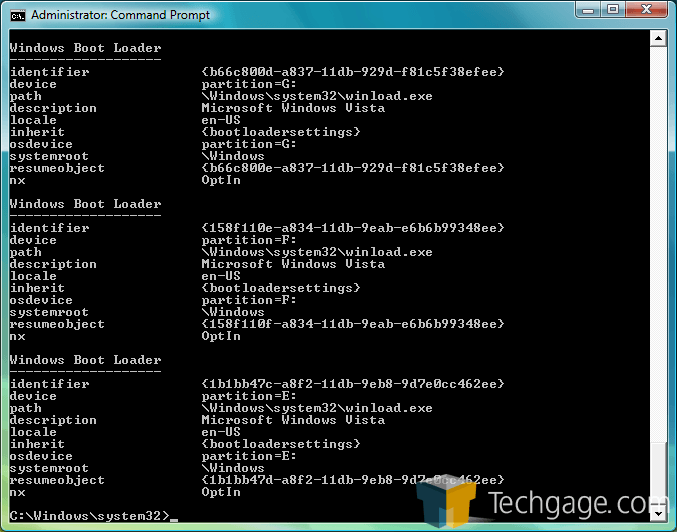Screen dimensions: 677x532
Task: Click resumeobject {158f110f-a834-11db-9eab-e6b6b99348ee}
Action: pyautogui.click(x=353, y=324)
